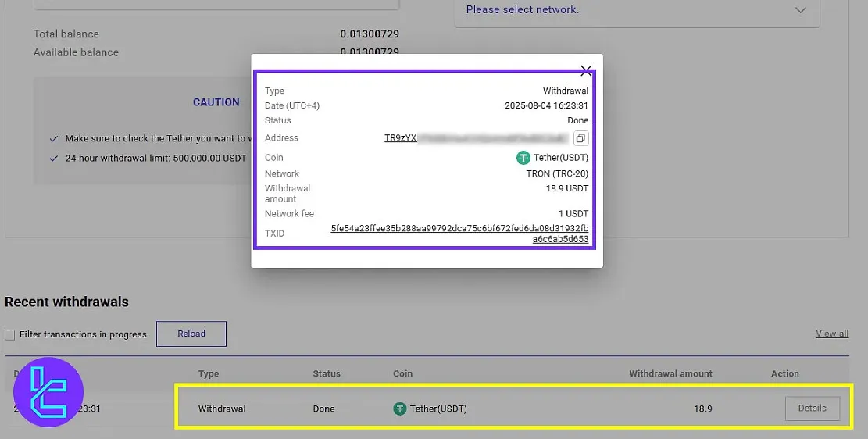This screenshot has width=868, height=439.
Task: Click the Tether icon in withdrawals table row
Action: [x=400, y=409]
